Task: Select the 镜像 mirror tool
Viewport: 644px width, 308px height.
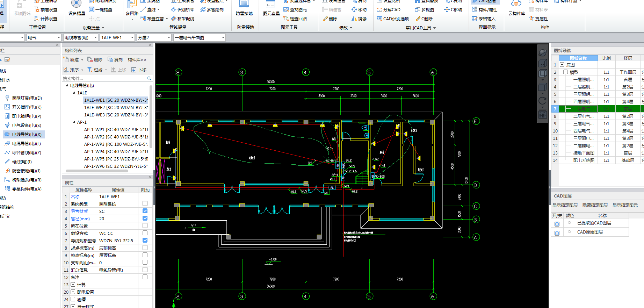Action: pyautogui.click(x=359, y=19)
